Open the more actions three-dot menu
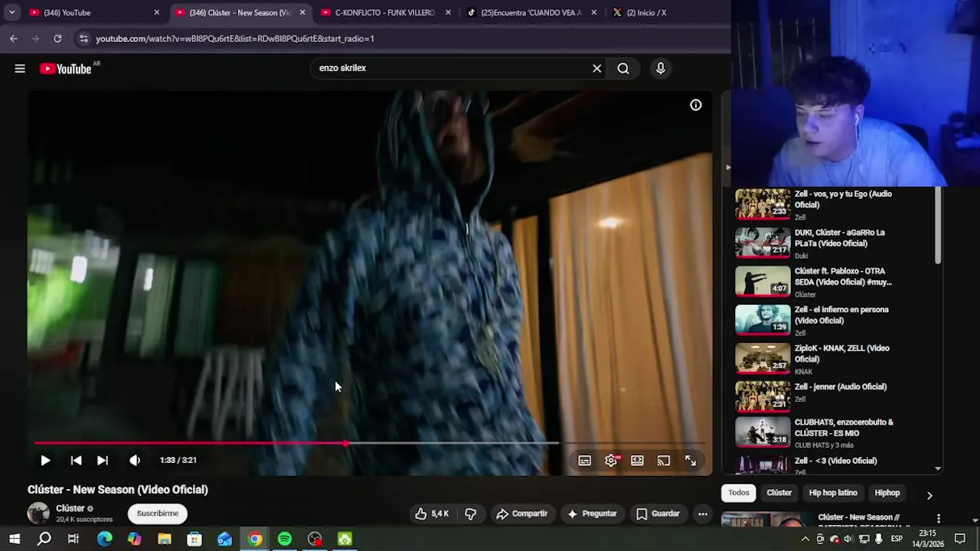The height and width of the screenshot is (551, 980). [x=703, y=514]
